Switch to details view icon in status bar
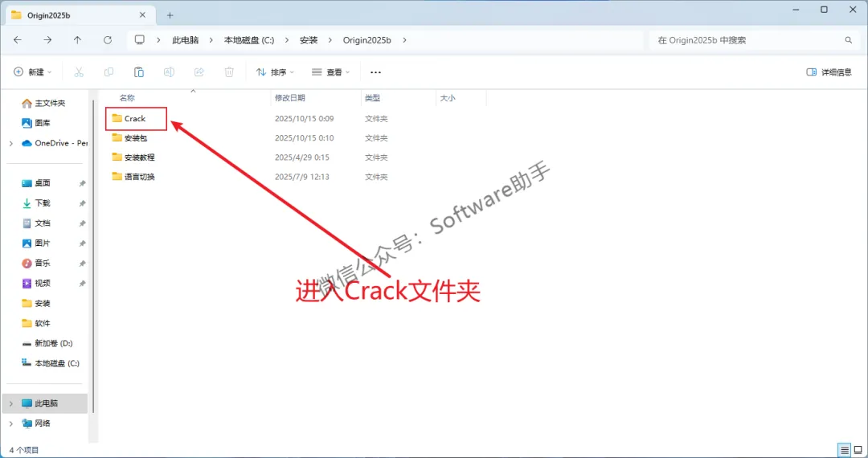The width and height of the screenshot is (868, 458). tap(845, 450)
